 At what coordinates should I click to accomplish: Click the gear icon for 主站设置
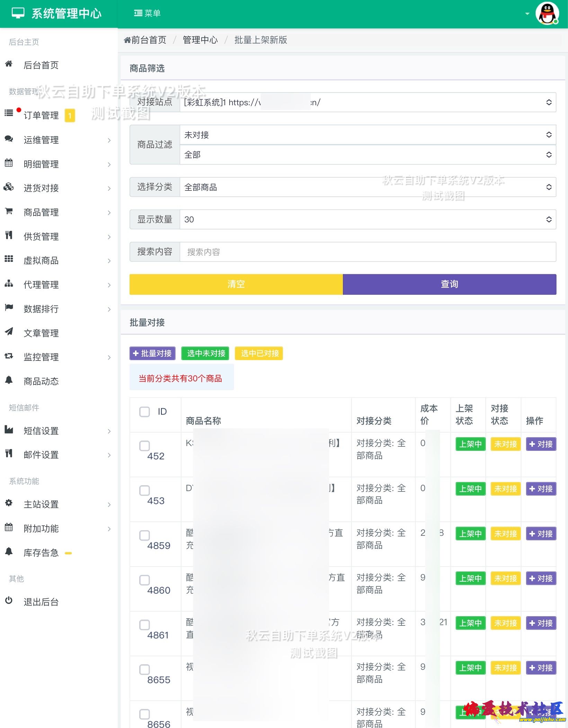[9, 503]
